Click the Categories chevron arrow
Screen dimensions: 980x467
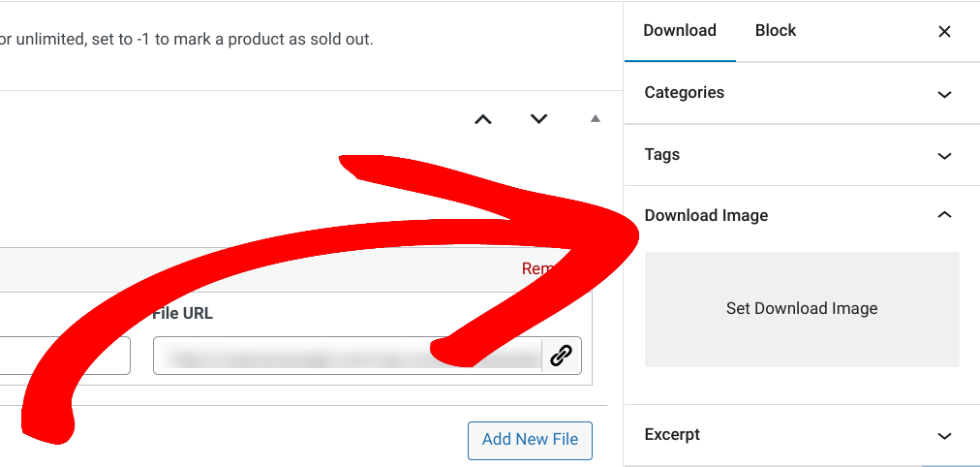pos(945,94)
